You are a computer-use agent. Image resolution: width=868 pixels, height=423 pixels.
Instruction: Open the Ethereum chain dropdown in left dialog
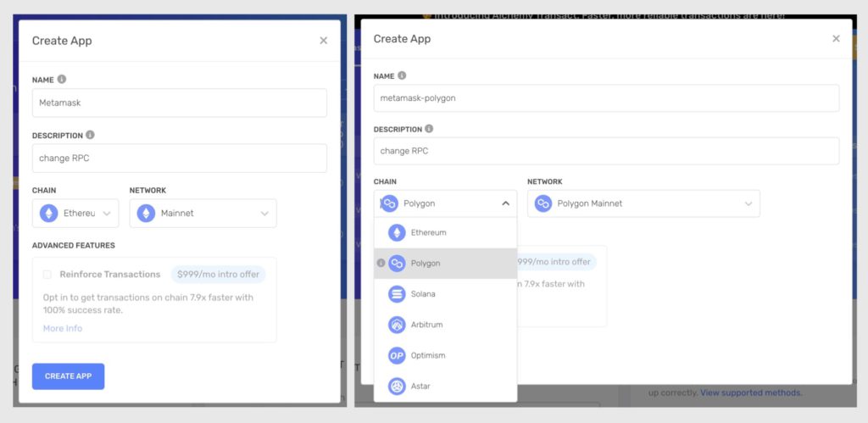76,214
